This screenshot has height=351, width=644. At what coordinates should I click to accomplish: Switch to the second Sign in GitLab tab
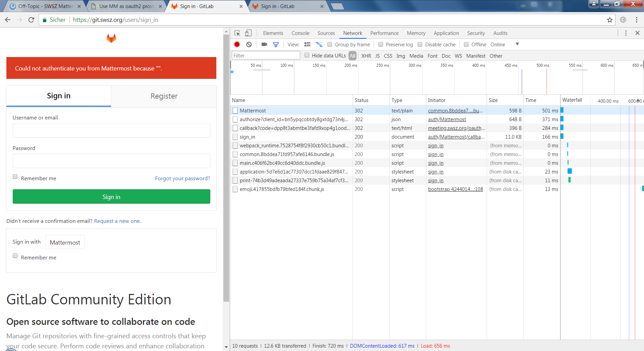tap(288, 6)
